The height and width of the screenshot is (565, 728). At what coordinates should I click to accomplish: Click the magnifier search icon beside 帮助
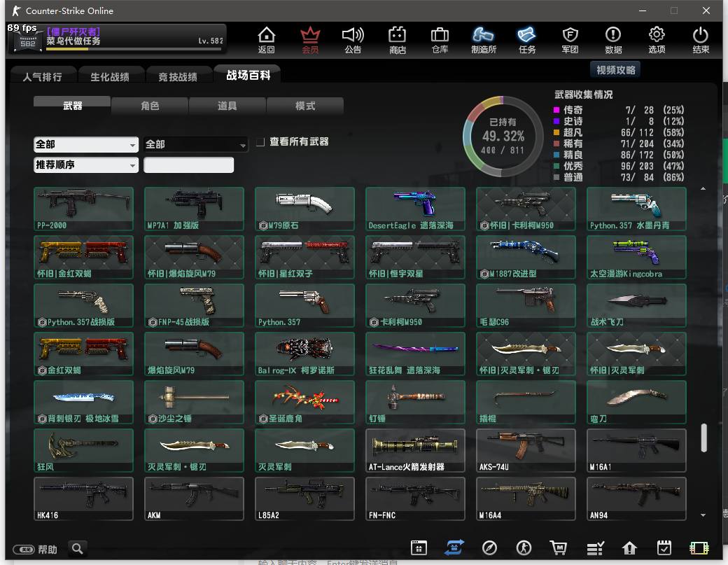pyautogui.click(x=78, y=549)
